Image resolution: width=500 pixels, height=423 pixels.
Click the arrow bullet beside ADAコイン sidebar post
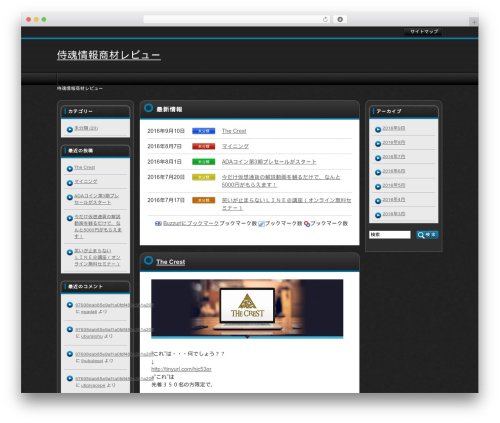(70, 197)
